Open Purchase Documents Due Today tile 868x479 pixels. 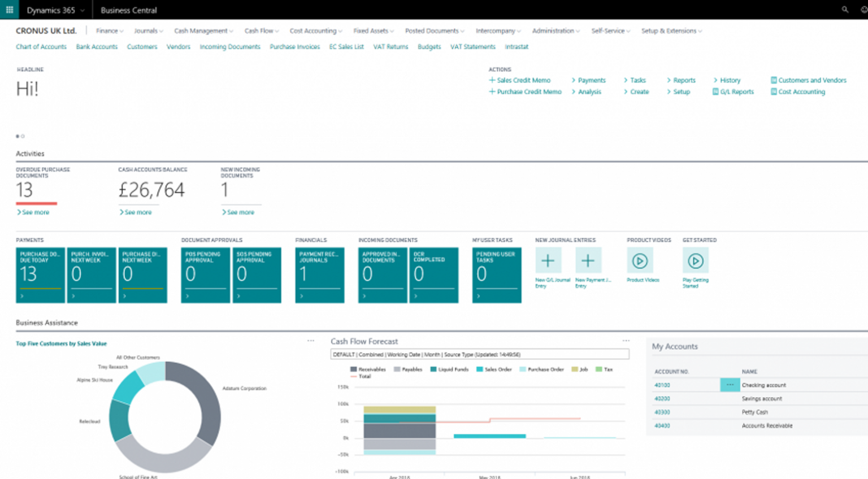(41, 275)
